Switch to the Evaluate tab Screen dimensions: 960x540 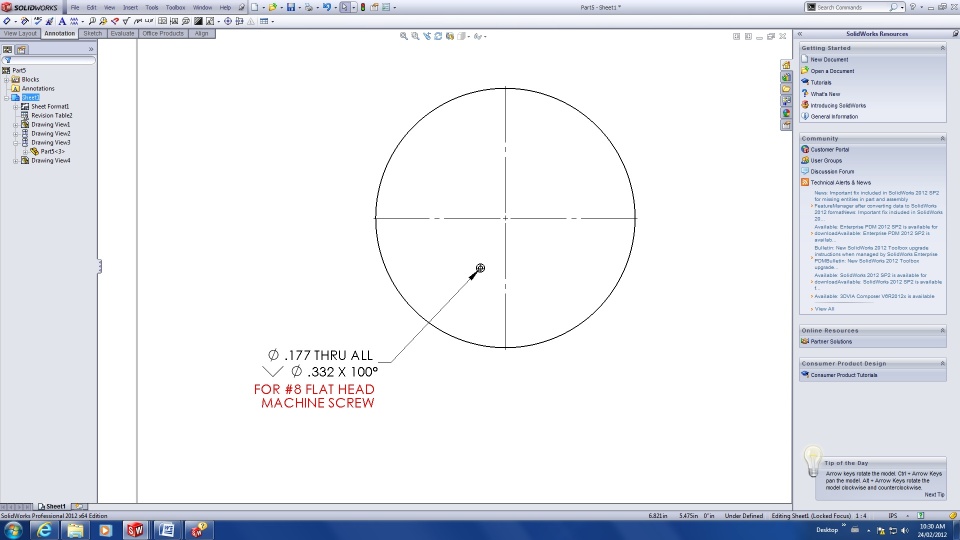click(122, 34)
